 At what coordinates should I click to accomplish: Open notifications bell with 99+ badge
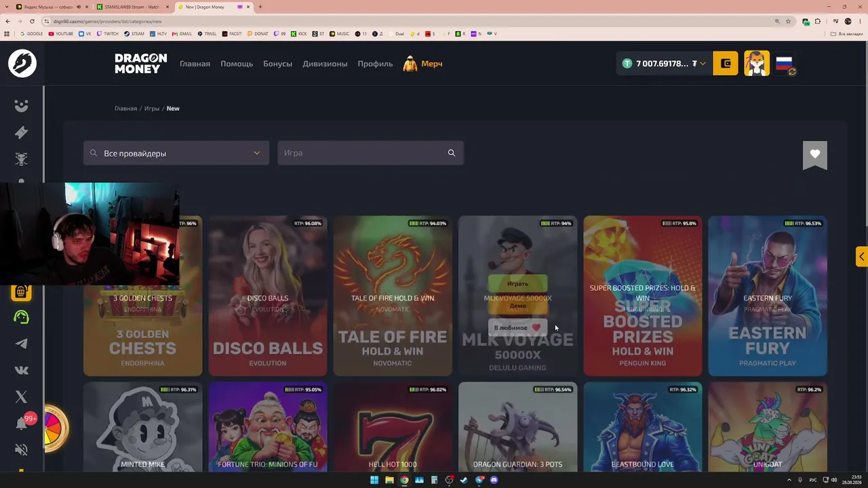(x=22, y=424)
